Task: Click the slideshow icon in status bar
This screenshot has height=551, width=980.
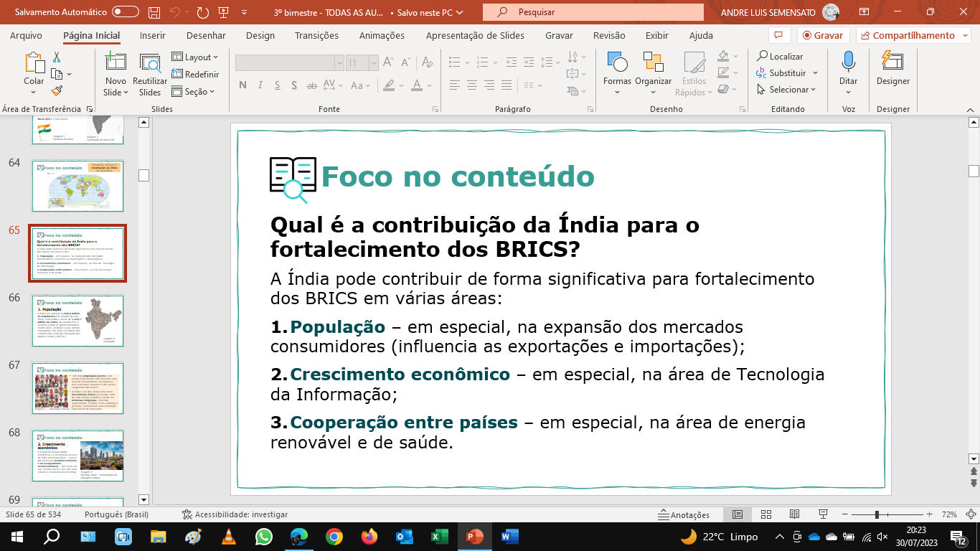Action: pos(823,514)
